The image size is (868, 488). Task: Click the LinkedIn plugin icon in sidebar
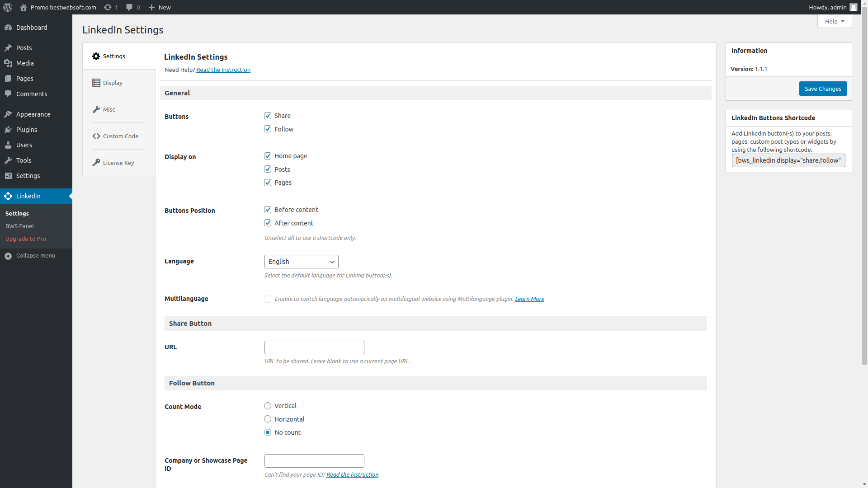[8, 196]
